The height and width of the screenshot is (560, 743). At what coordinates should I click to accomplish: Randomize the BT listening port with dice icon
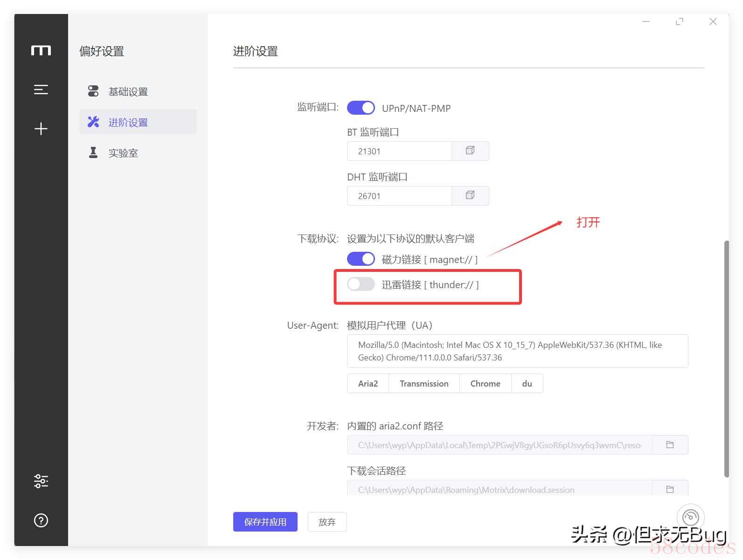470,151
